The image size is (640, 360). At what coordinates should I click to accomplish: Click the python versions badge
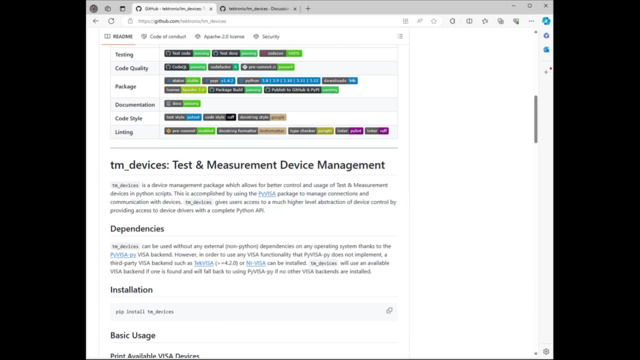(279, 80)
